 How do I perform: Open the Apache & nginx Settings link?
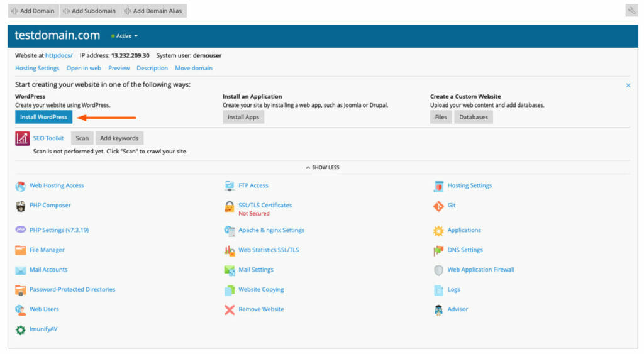[271, 230]
